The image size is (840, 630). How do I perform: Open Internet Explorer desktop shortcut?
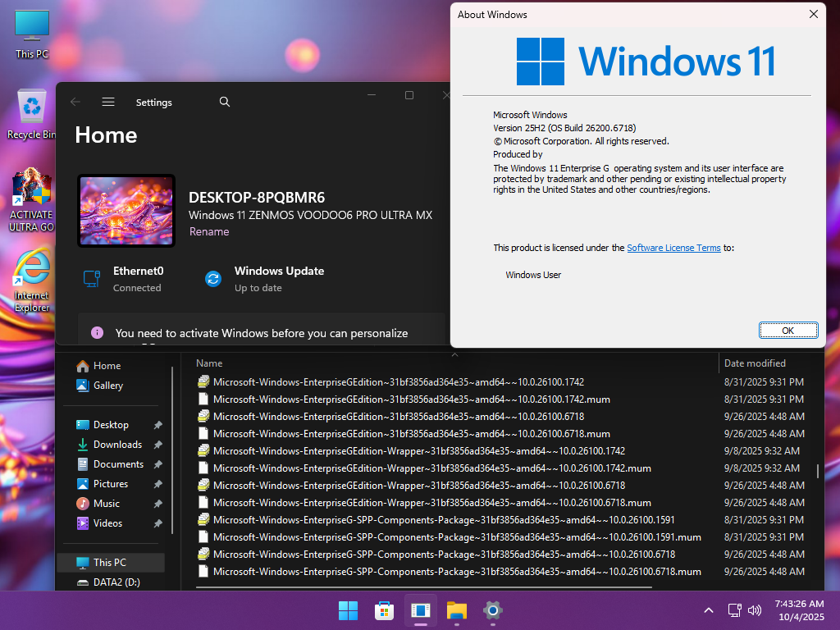click(x=32, y=281)
